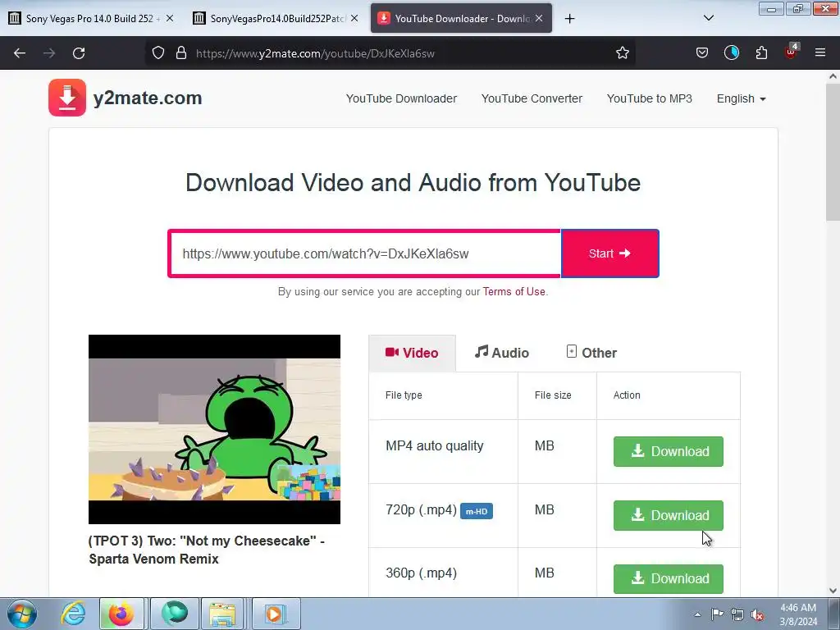This screenshot has height=630, width=840.
Task: List all tabs dropdown arrow
Action: coord(708,18)
